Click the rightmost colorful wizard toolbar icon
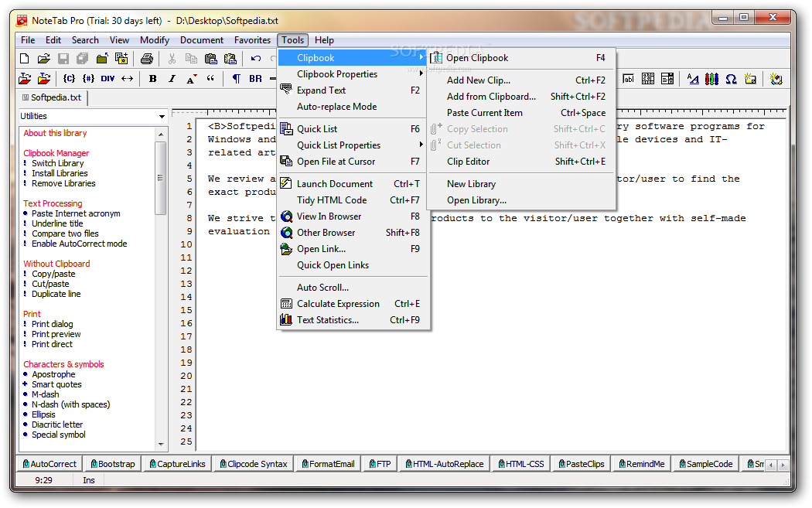 tap(776, 79)
